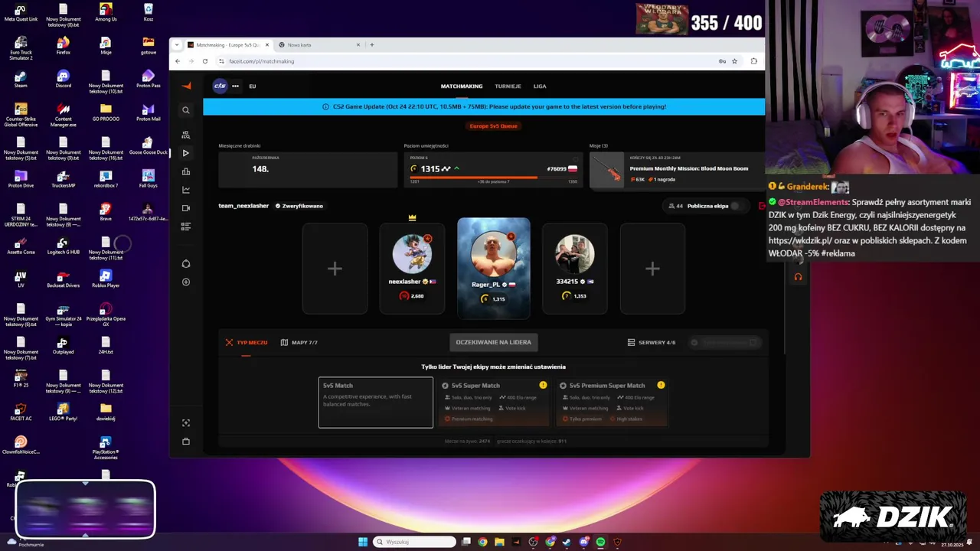
Task: Open Discord desktop shortcut
Action: coord(64,79)
